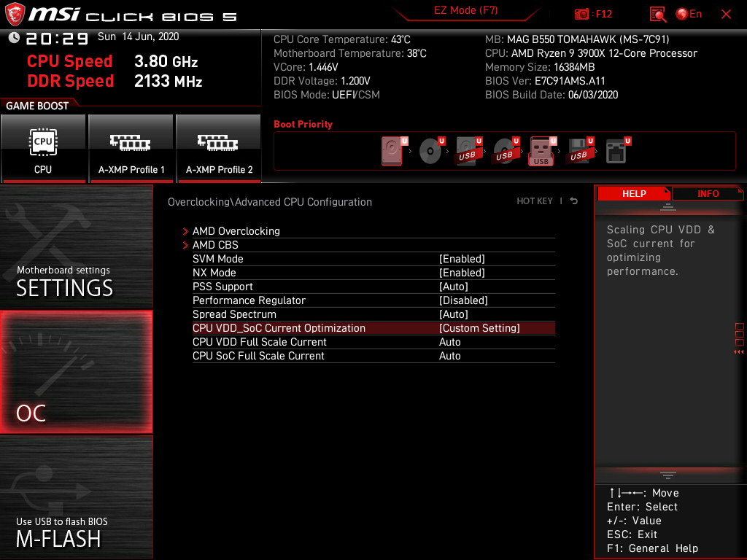Select the 'SVM Mode' row label
747x560 pixels.
point(217,259)
